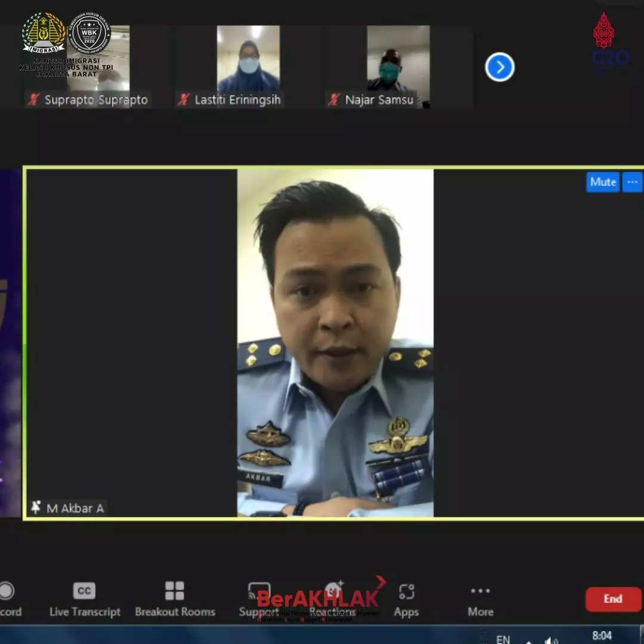644x644 pixels.
Task: Click the muted microphone icon beside Najar Samsu
Action: (334, 100)
